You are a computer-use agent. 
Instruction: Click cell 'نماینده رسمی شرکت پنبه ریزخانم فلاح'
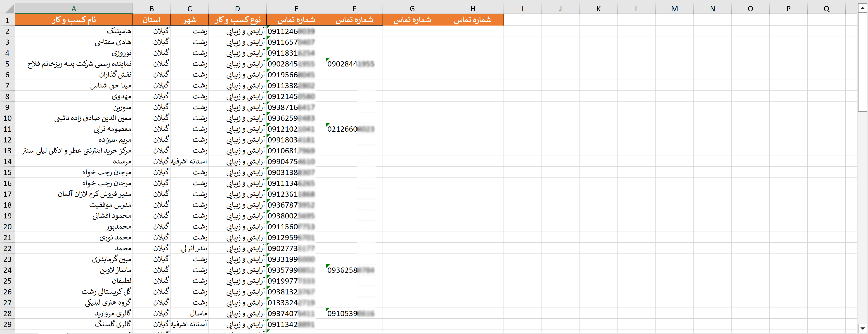(x=74, y=64)
